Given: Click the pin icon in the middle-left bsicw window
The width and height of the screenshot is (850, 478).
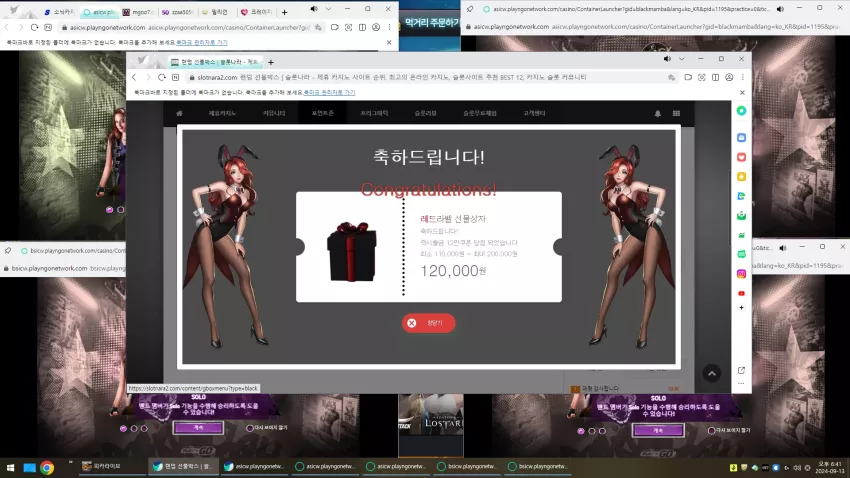Looking at the screenshot, I should click(8, 250).
